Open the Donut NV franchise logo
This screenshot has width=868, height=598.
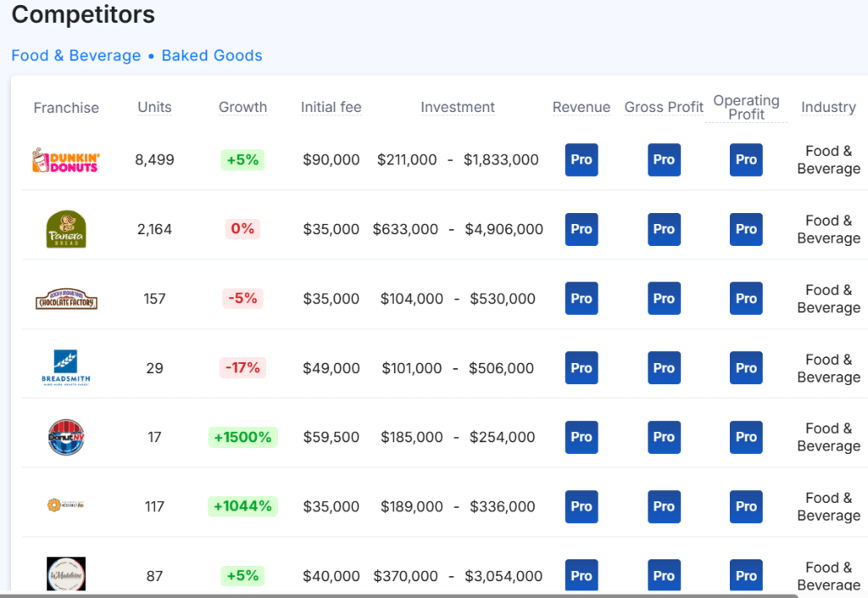click(x=66, y=438)
